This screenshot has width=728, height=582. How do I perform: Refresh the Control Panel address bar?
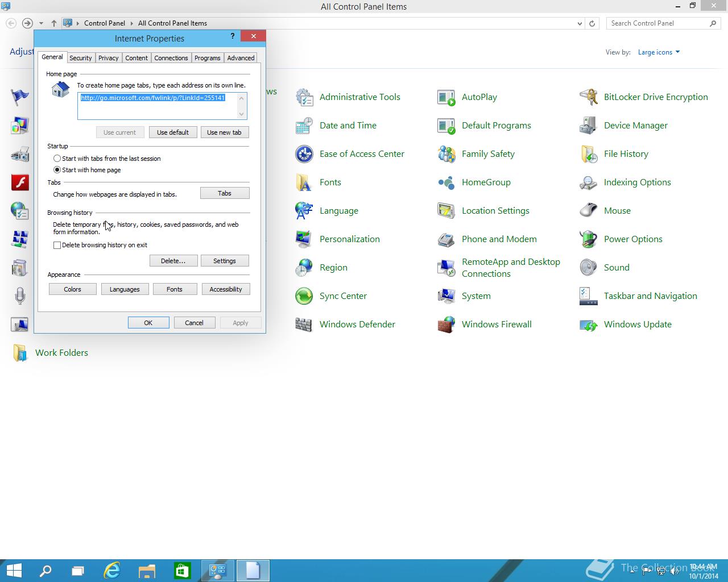click(x=592, y=23)
